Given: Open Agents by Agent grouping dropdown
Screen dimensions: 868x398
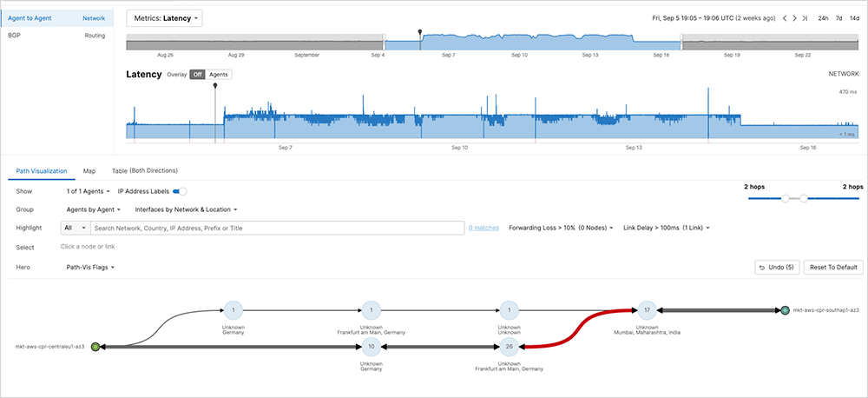Looking at the screenshot, I should coord(93,209).
